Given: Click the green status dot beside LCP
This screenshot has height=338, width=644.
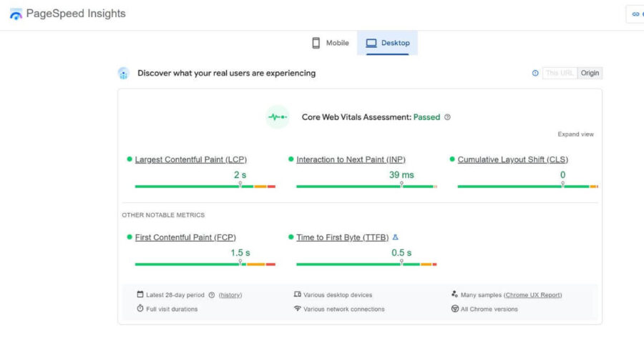Looking at the screenshot, I should [130, 159].
